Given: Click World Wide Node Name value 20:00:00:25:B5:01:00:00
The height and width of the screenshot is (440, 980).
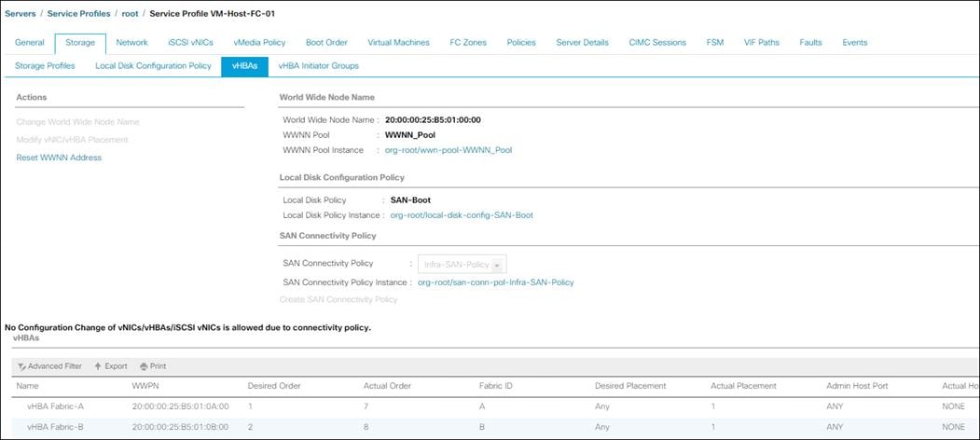Looking at the screenshot, I should click(x=433, y=119).
